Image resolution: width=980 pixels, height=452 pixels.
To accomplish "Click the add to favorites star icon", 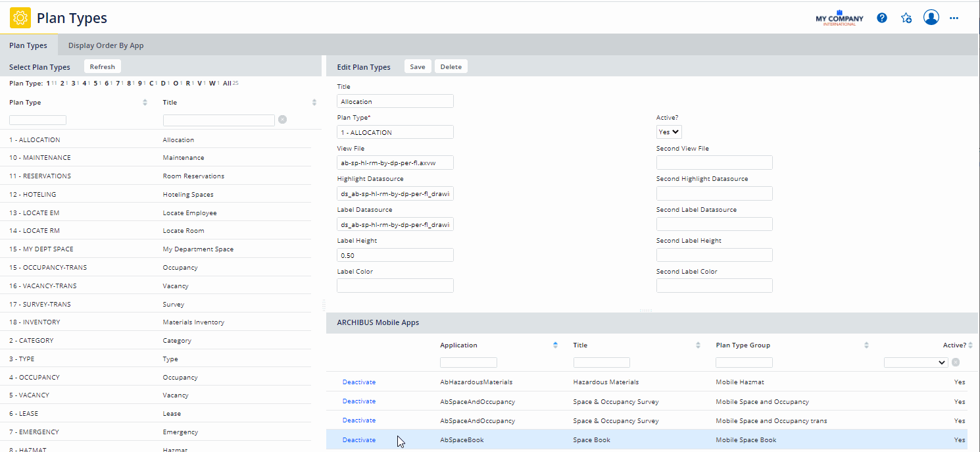I will 906,18.
